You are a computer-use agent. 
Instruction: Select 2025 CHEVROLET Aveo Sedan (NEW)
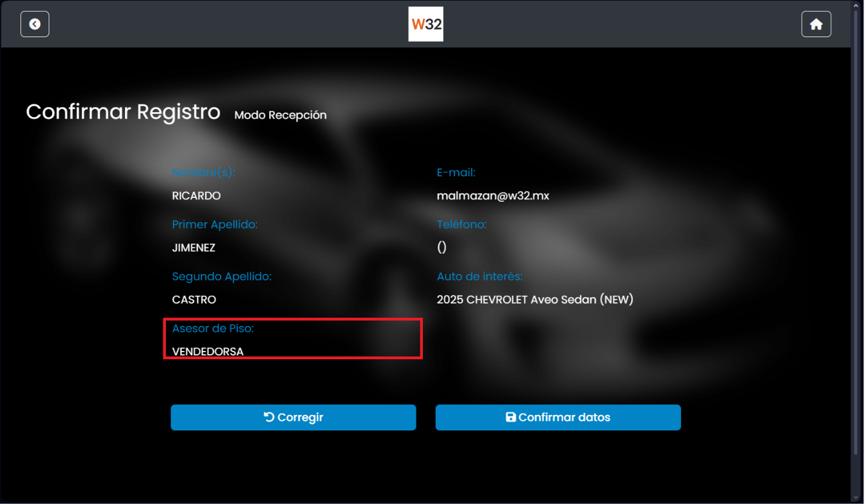pyautogui.click(x=535, y=300)
